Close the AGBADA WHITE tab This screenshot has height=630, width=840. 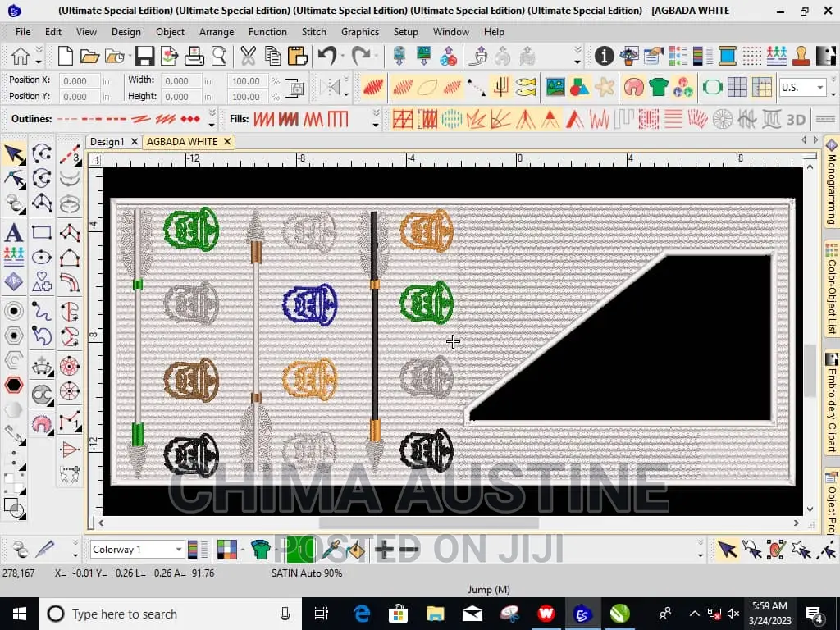point(227,141)
